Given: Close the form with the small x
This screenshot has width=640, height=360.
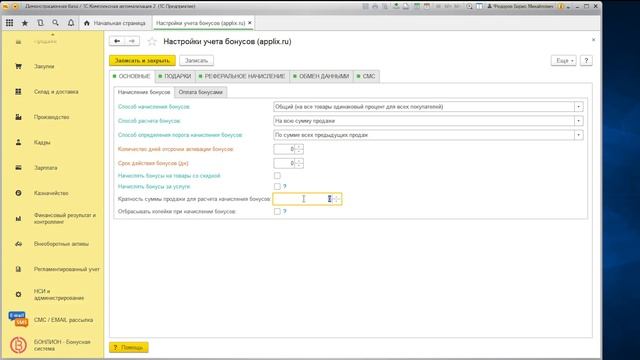Looking at the screenshot, I should [593, 40].
